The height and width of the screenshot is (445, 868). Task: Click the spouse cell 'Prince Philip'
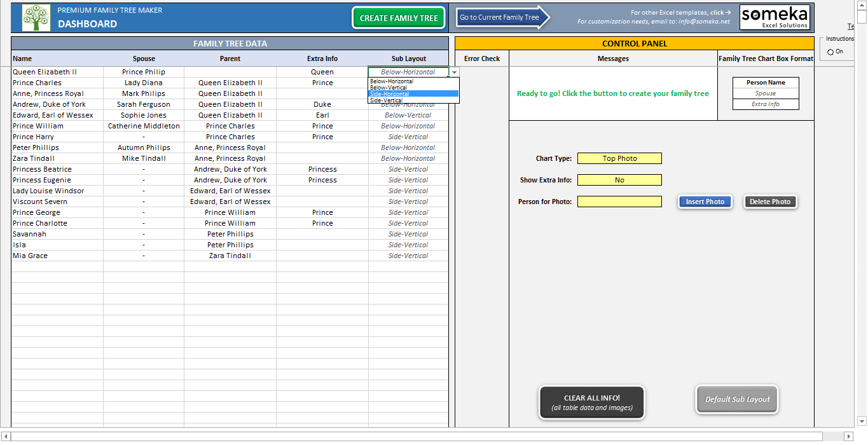coord(144,72)
